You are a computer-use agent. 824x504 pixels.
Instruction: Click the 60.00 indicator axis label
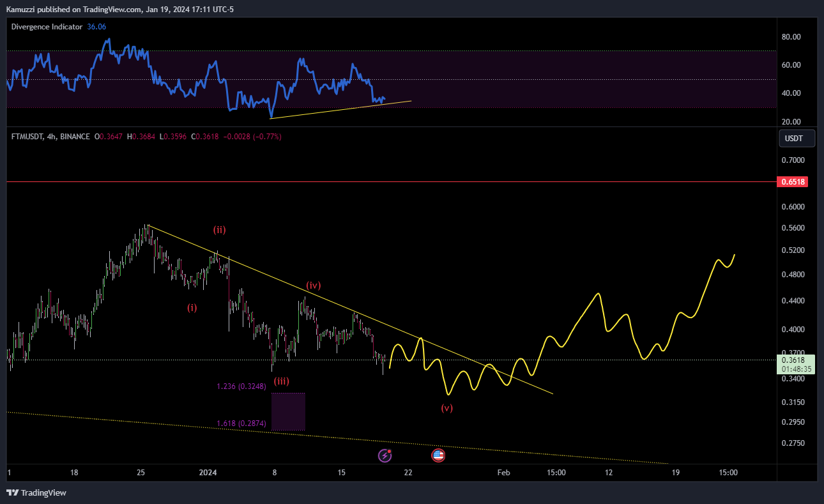[x=791, y=65]
